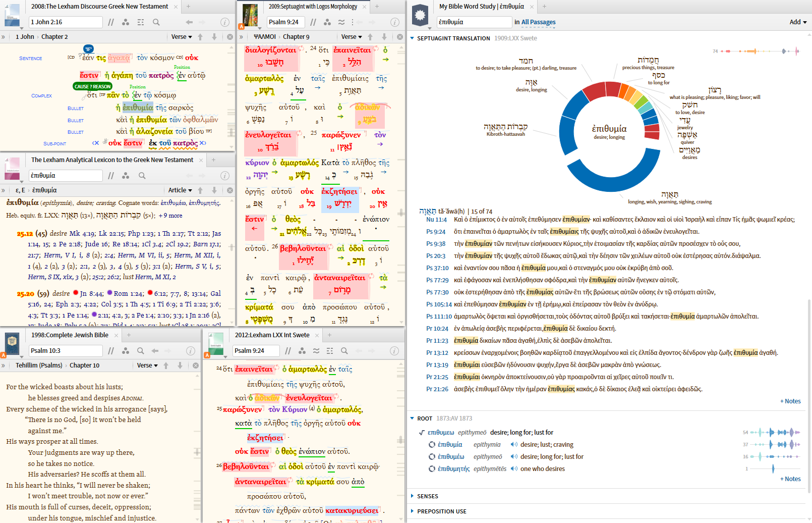Screen dimensions: 812x523
Task: Open the Verse dropdown in the ΨΑΛΜΟΙ Chapter 9 bar
Action: (x=352, y=37)
